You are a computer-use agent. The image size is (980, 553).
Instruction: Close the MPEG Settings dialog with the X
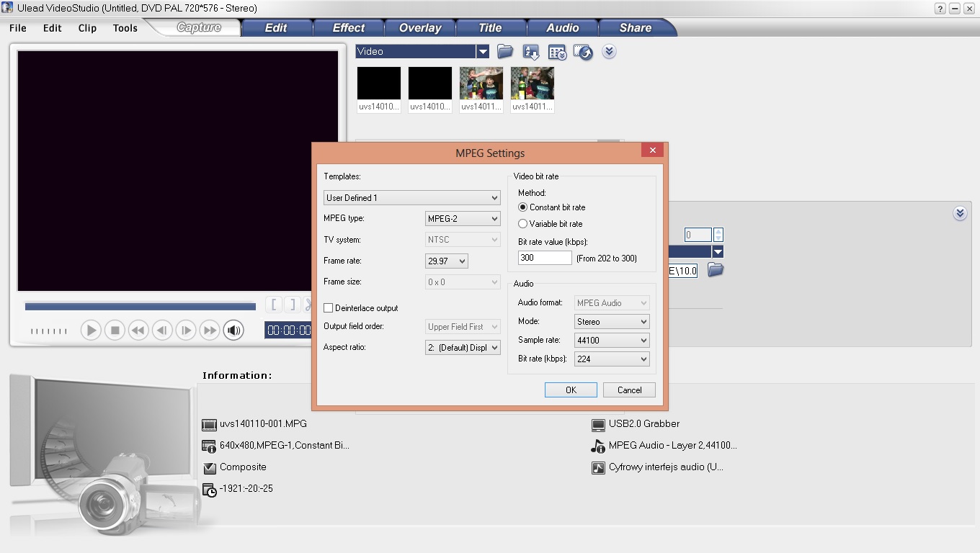[652, 150]
